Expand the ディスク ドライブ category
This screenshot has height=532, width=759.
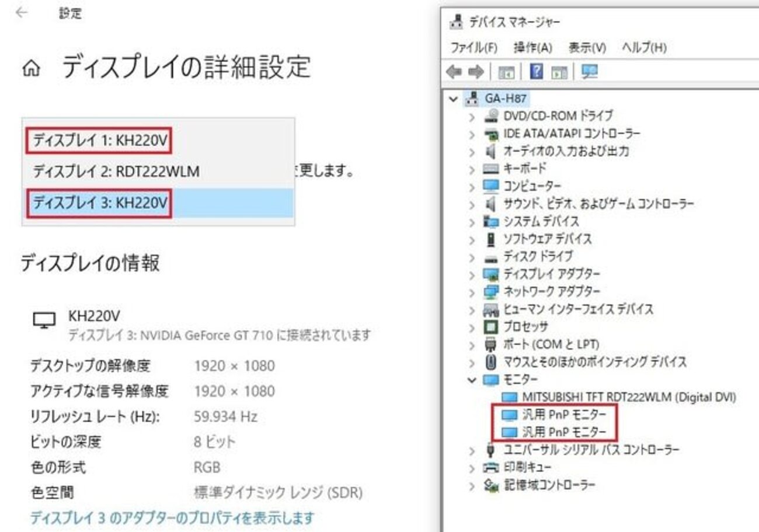point(473,257)
